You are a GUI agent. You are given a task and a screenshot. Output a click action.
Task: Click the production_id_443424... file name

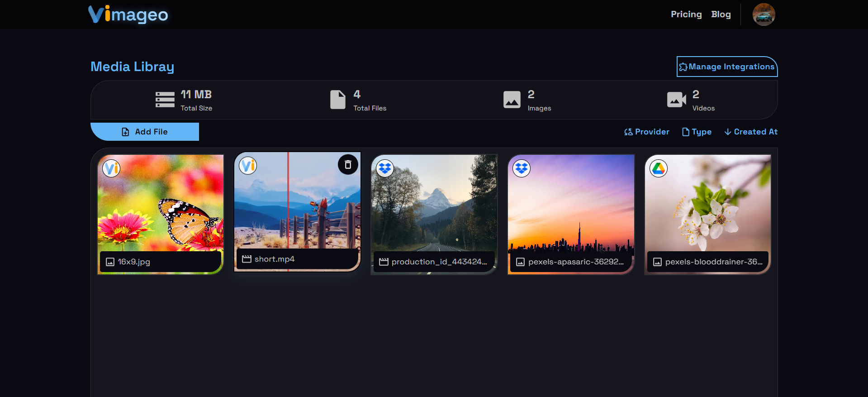(x=439, y=262)
